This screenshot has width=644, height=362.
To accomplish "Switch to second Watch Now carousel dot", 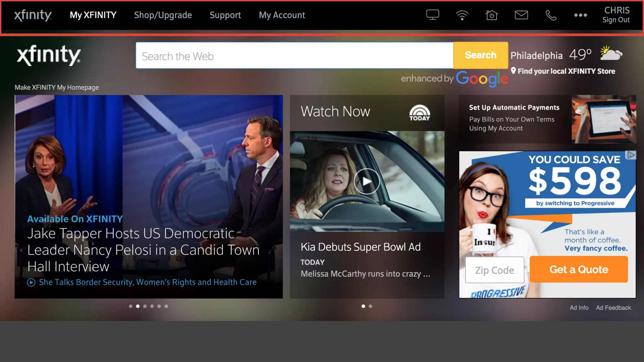I will pos(370,306).
